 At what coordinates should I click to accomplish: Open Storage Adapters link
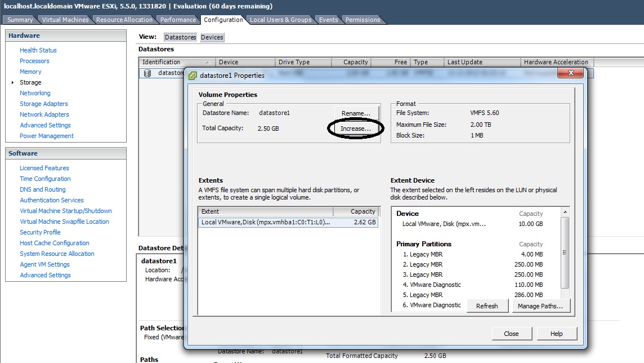(43, 104)
